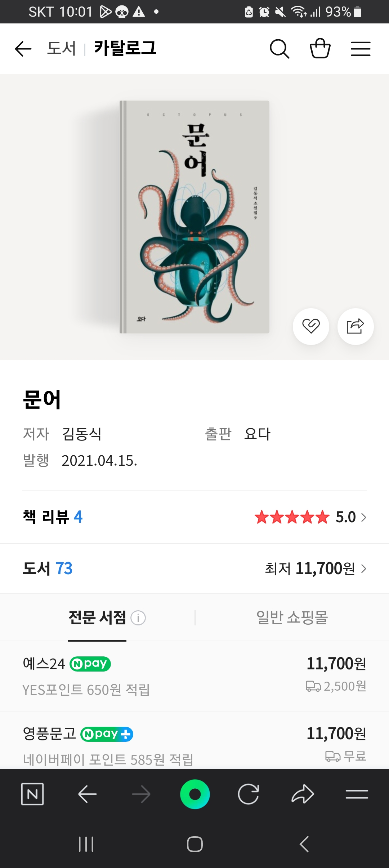This screenshot has height=868, width=389.
Task: Tap the octopus book cover image
Action: tap(194, 217)
